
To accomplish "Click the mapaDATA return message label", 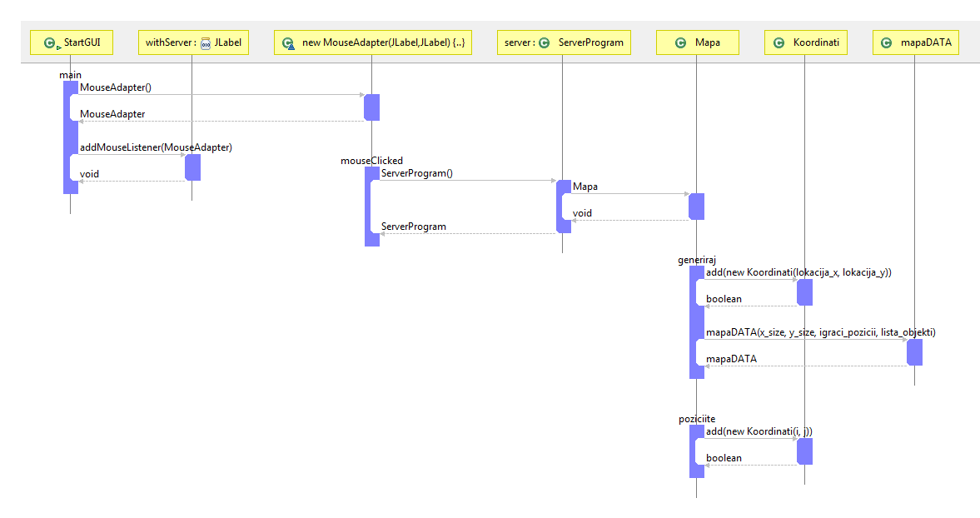I will tap(731, 359).
